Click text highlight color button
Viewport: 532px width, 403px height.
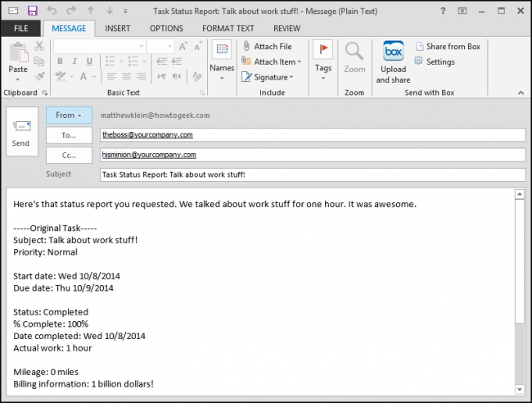(61, 76)
